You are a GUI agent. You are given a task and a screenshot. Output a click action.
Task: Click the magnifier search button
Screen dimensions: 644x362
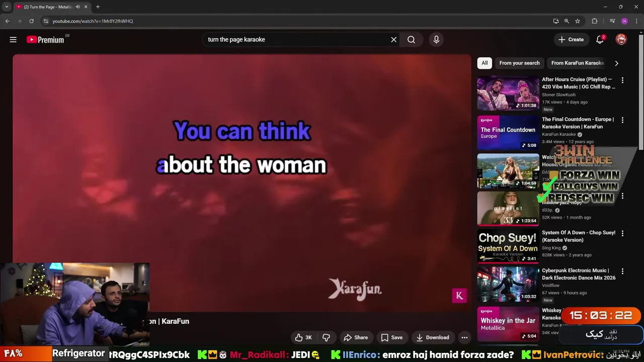point(412,40)
